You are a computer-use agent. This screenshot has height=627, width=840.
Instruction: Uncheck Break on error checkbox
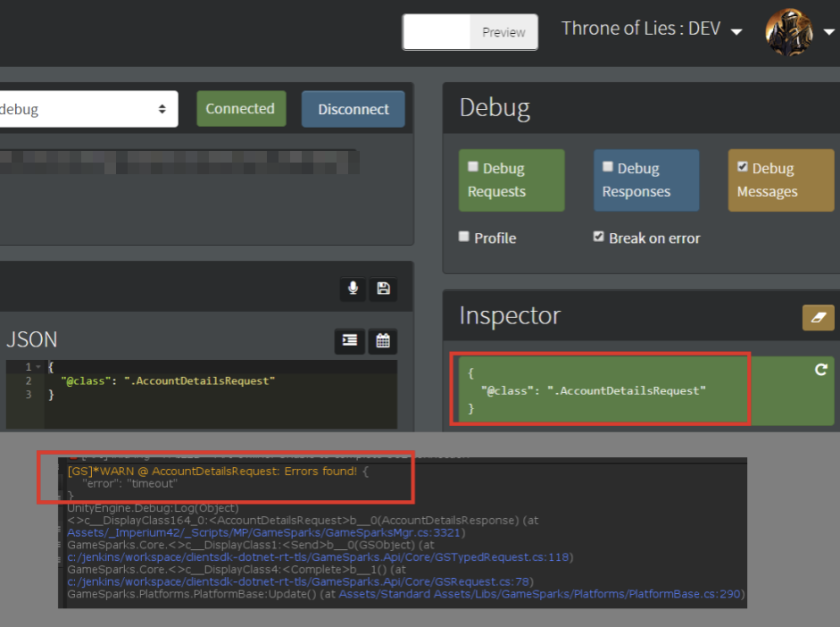(x=598, y=237)
